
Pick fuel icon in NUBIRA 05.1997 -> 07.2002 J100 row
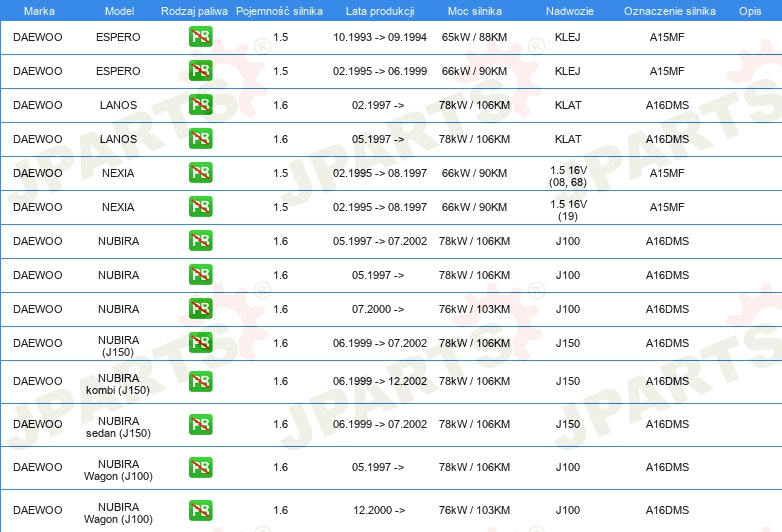coord(200,240)
